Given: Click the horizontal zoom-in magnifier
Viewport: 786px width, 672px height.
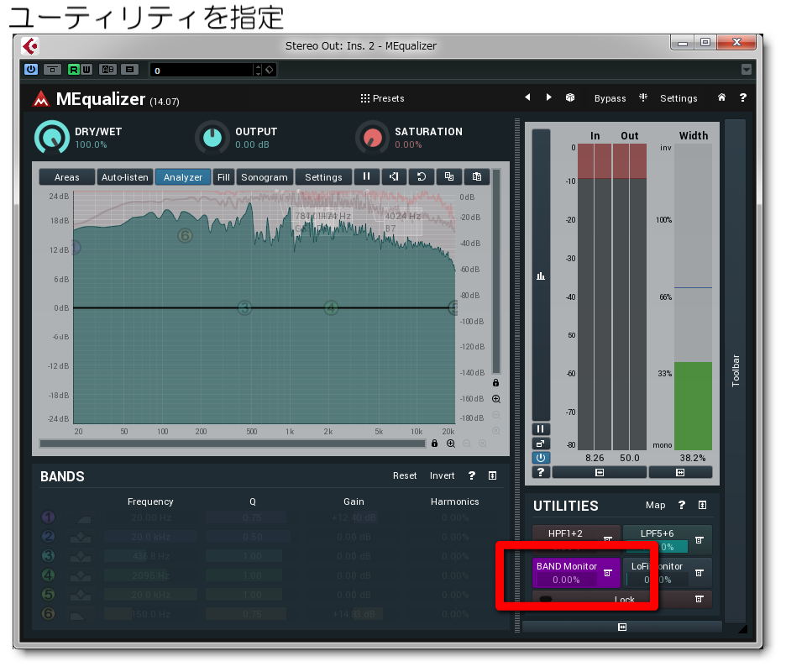Looking at the screenshot, I should click(x=451, y=444).
